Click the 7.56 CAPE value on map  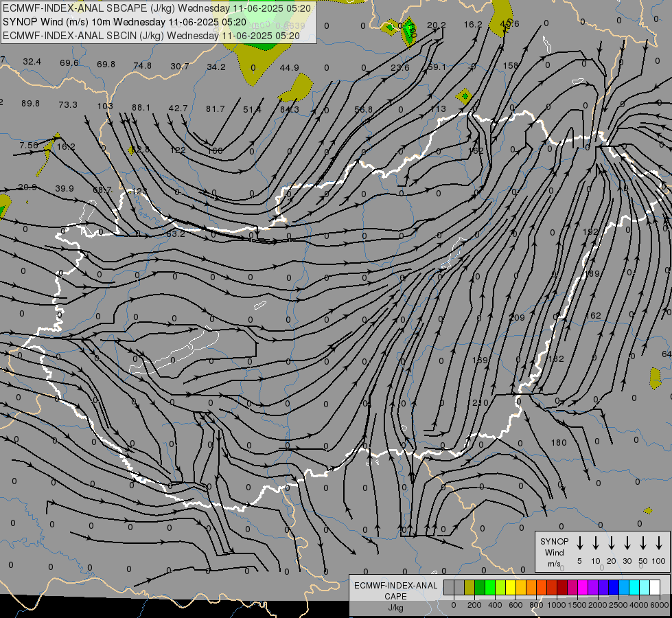coord(29,146)
